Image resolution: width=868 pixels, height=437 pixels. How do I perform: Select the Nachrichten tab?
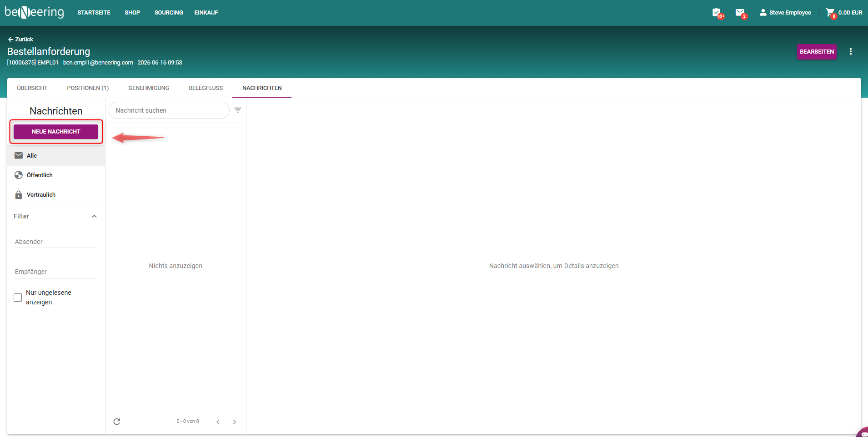click(x=262, y=88)
